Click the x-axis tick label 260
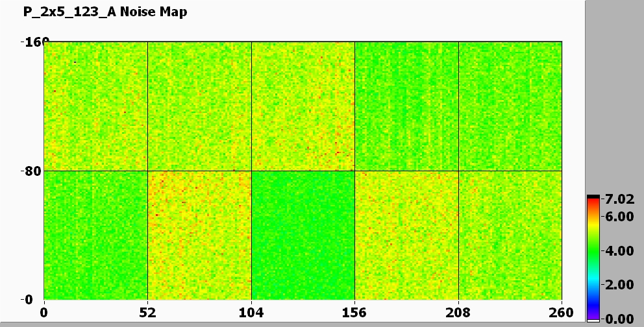644x327 pixels. coord(561,313)
